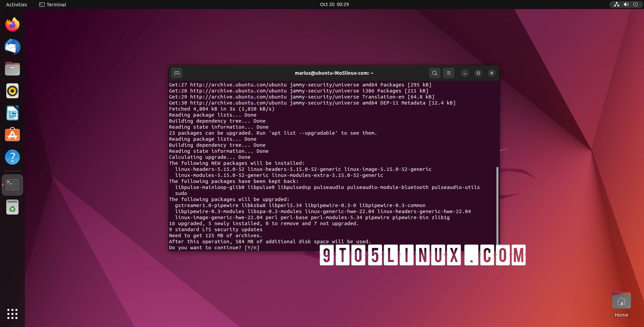Click Activities in the top bar
Viewport: 644px width, 327px height.
(x=16, y=4)
